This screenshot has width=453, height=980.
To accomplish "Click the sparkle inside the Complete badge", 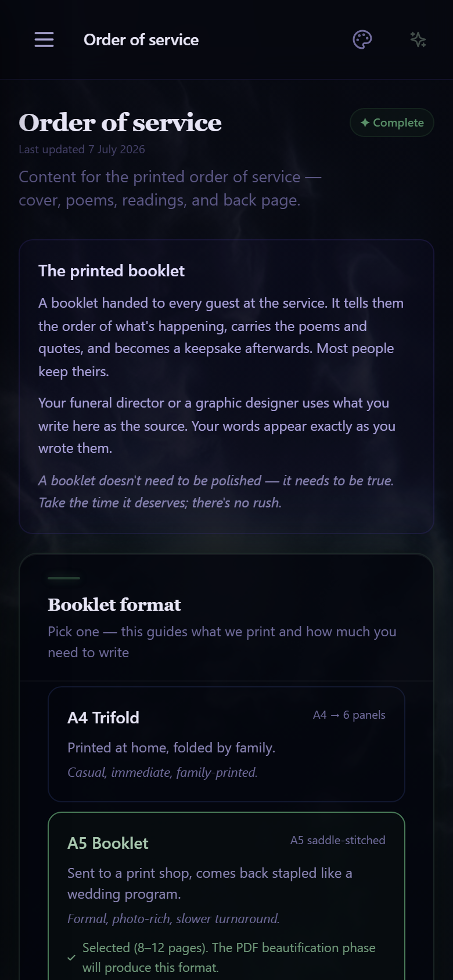I will [x=365, y=123].
